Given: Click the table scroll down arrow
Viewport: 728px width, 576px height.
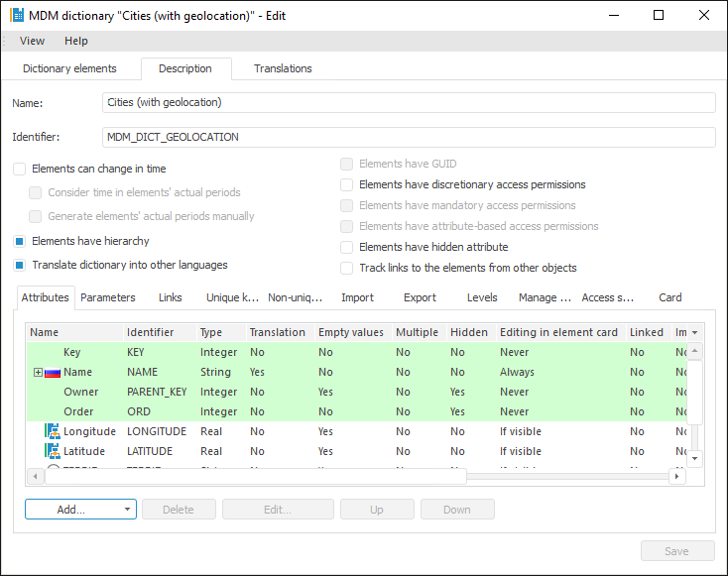Looking at the screenshot, I should pos(695,458).
